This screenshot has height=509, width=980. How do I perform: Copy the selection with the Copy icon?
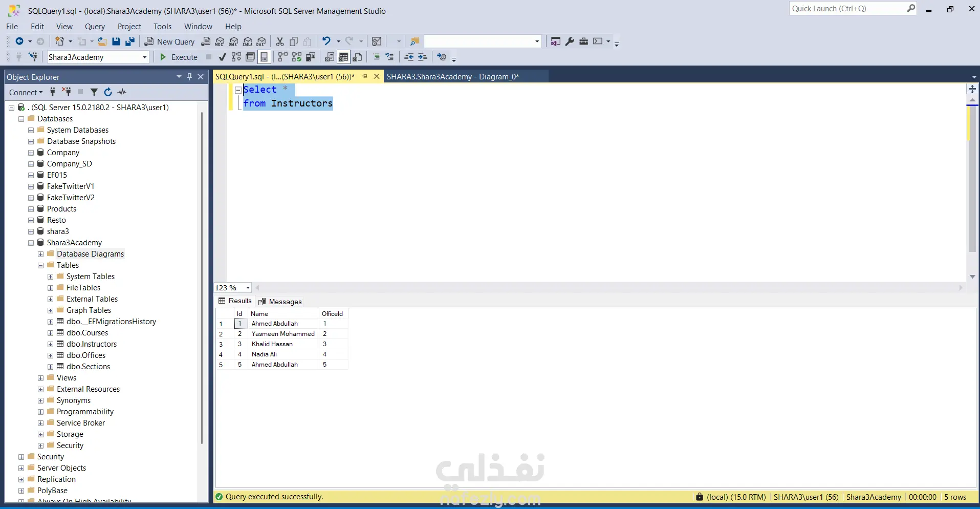pos(294,41)
